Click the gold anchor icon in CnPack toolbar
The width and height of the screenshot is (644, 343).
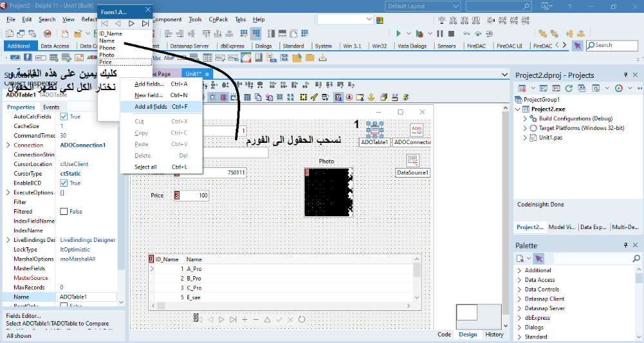coord(371,97)
